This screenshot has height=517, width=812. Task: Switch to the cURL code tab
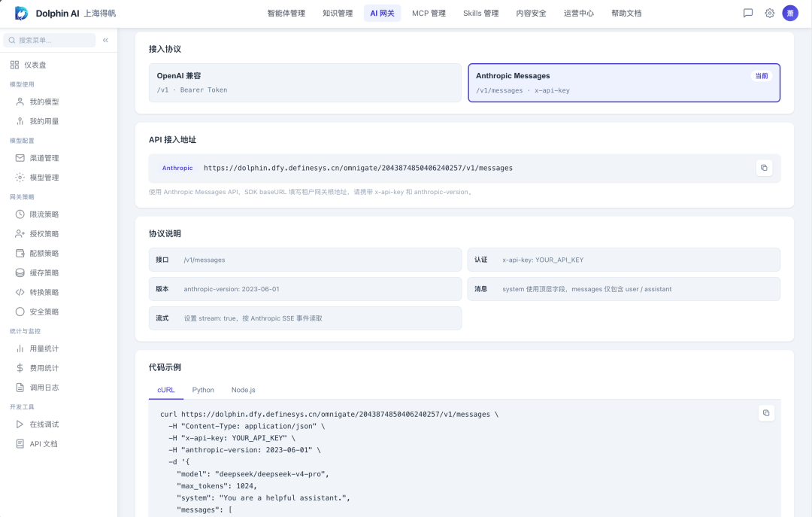tap(165, 390)
